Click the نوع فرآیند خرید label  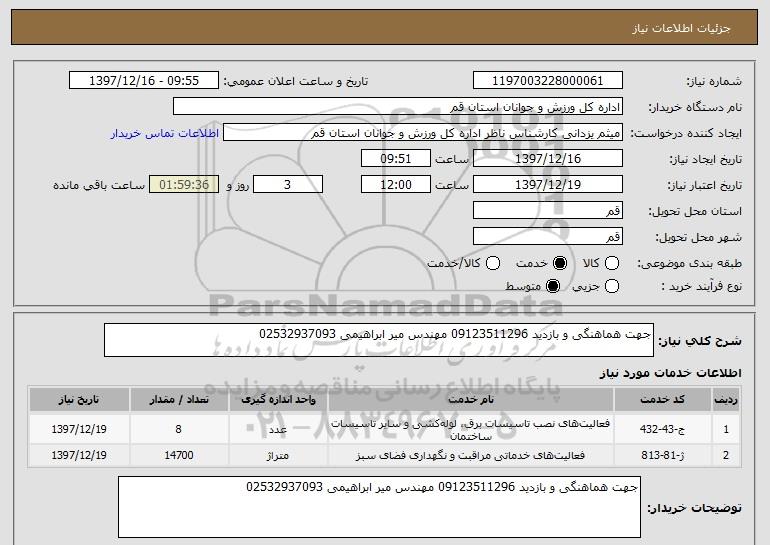pos(701,286)
